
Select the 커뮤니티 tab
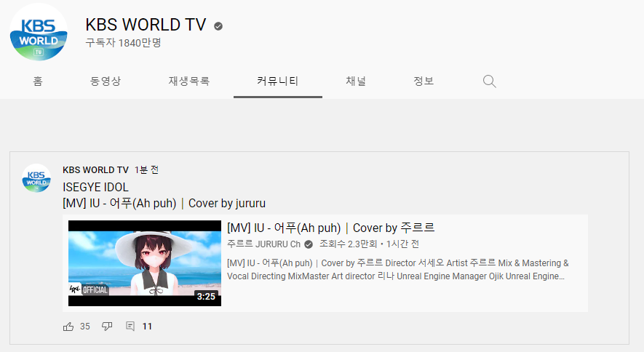point(278,81)
